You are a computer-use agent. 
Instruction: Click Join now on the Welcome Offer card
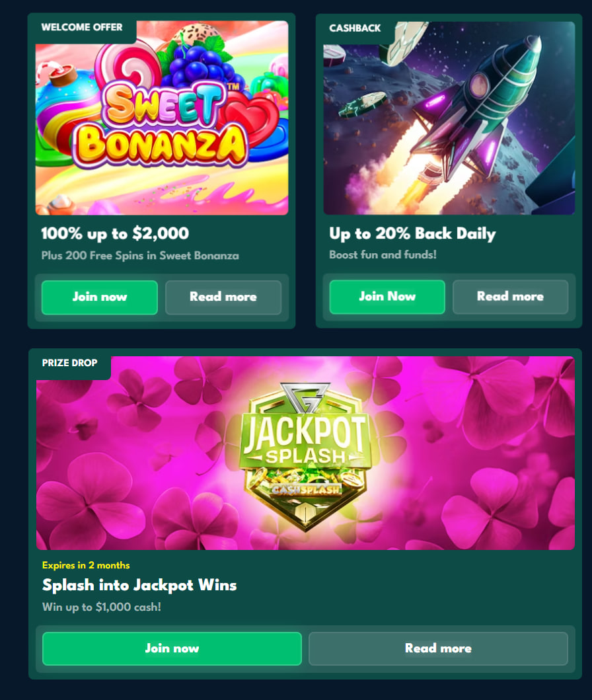tap(99, 297)
